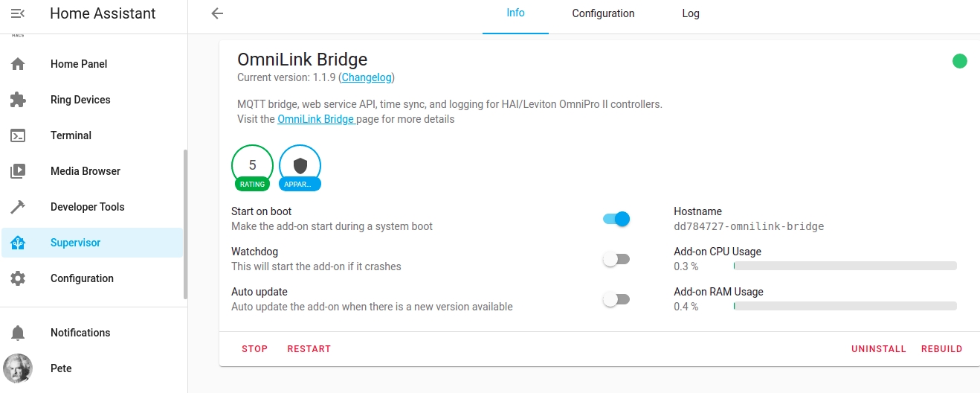Click the Home Panel house icon
Image resolution: width=980 pixels, height=393 pixels.
[x=19, y=64]
